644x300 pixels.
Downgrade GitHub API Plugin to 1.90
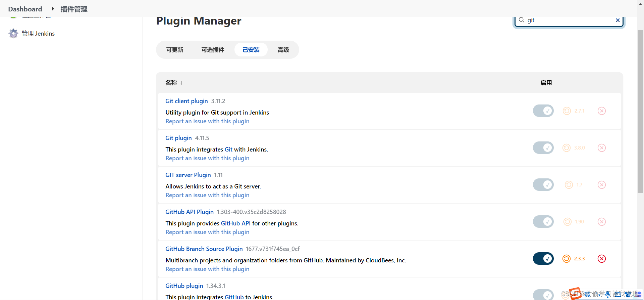tap(574, 222)
